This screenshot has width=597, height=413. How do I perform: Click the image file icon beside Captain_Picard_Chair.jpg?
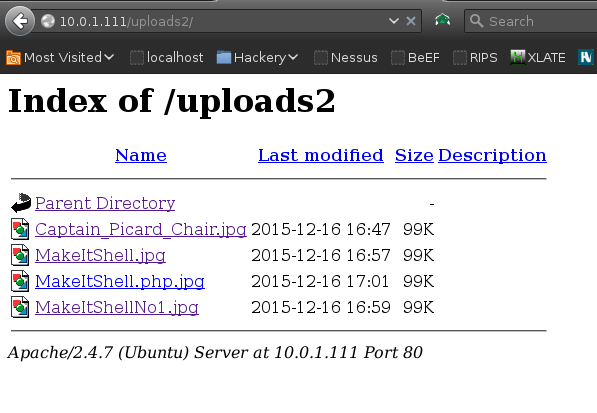(20, 229)
